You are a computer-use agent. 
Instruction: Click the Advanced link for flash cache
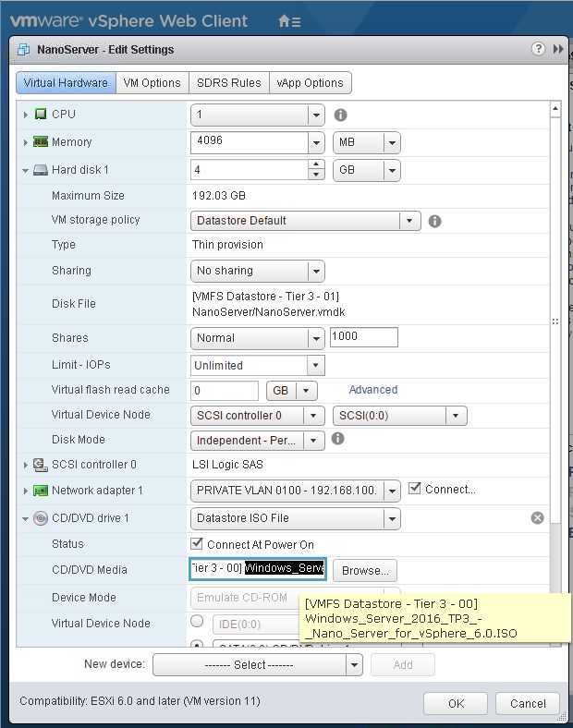[373, 390]
